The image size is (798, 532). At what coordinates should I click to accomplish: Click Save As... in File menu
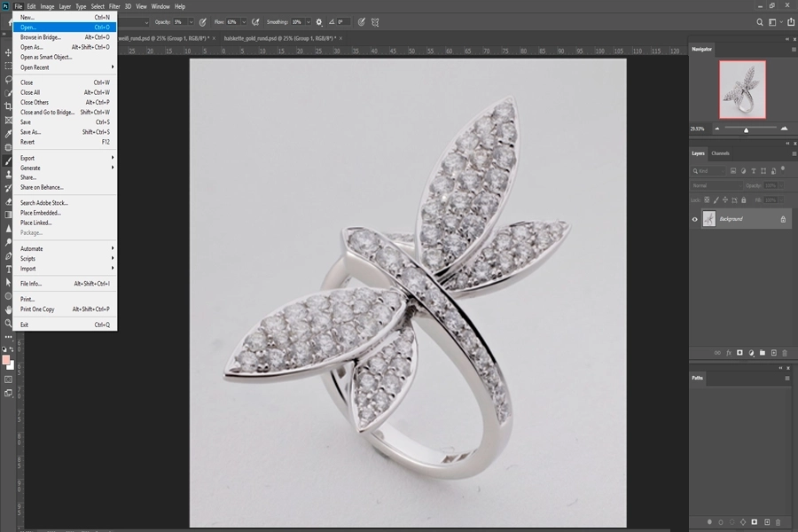31,132
